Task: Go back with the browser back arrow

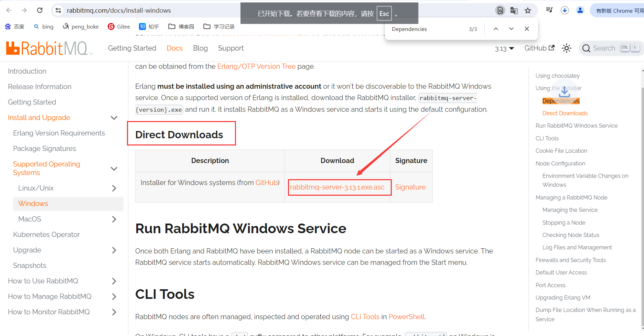Action: point(9,10)
